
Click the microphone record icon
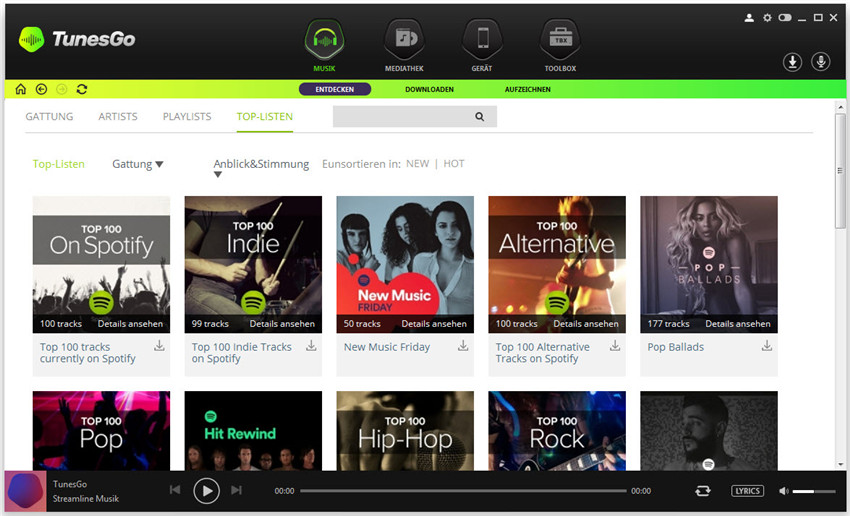click(821, 62)
